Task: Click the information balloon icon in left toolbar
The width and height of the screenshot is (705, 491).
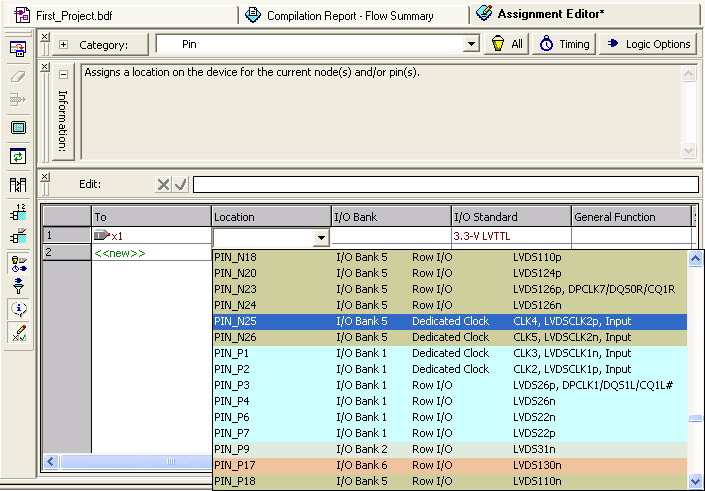Action: tap(17, 310)
